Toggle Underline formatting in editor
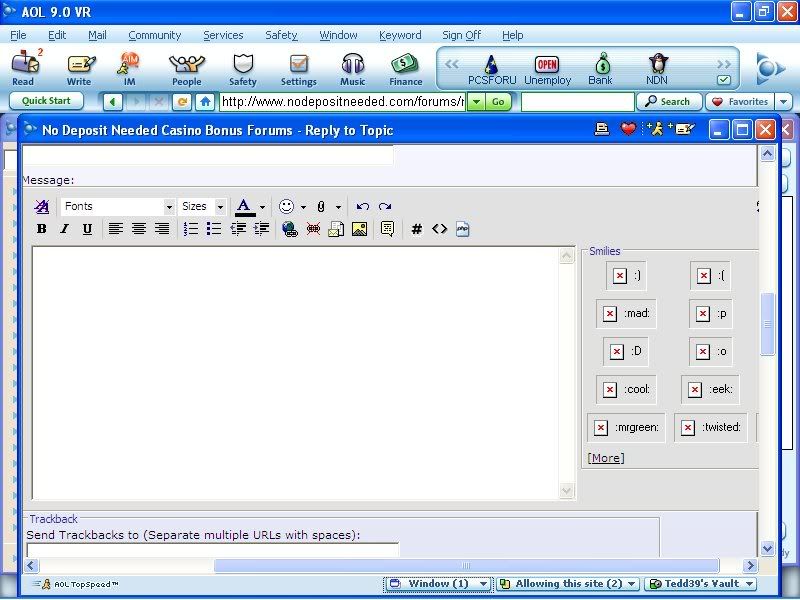 (87, 229)
